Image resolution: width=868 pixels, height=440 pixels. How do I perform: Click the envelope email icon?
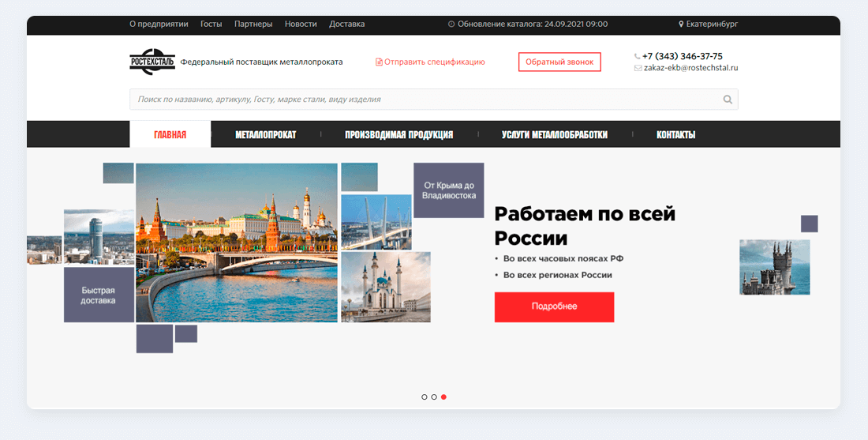coord(638,68)
